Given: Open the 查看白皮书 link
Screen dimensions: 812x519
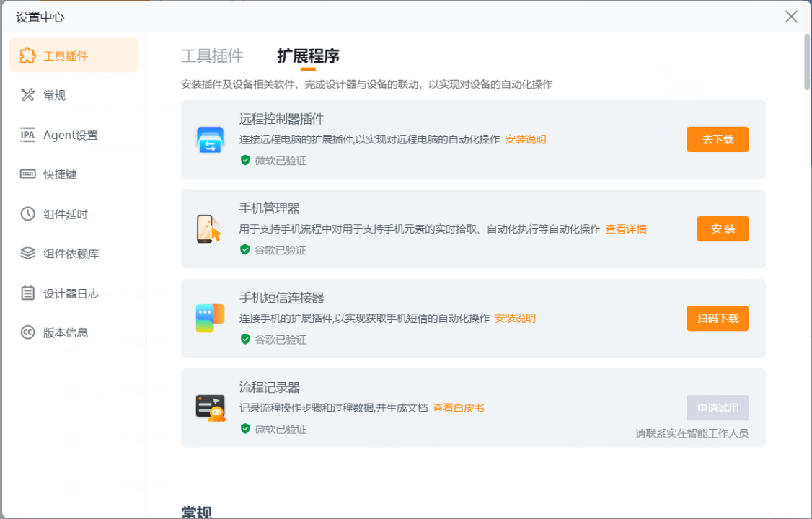Looking at the screenshot, I should [458, 408].
